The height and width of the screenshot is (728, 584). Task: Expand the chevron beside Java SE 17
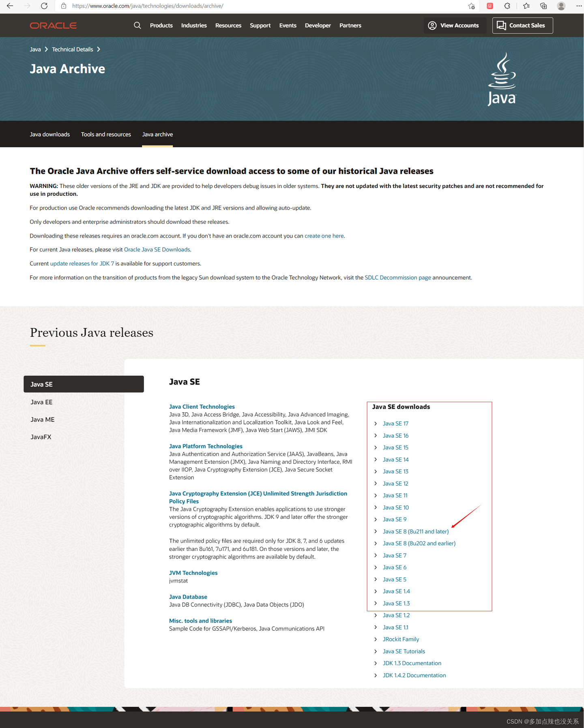(x=376, y=423)
